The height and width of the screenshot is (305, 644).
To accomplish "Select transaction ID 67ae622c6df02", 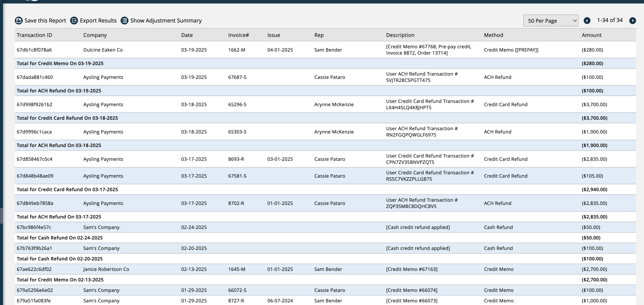I will point(34,269).
